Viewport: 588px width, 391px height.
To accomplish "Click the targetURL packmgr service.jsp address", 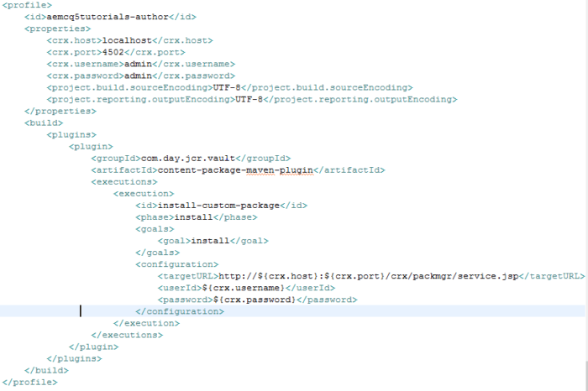I will [362, 275].
